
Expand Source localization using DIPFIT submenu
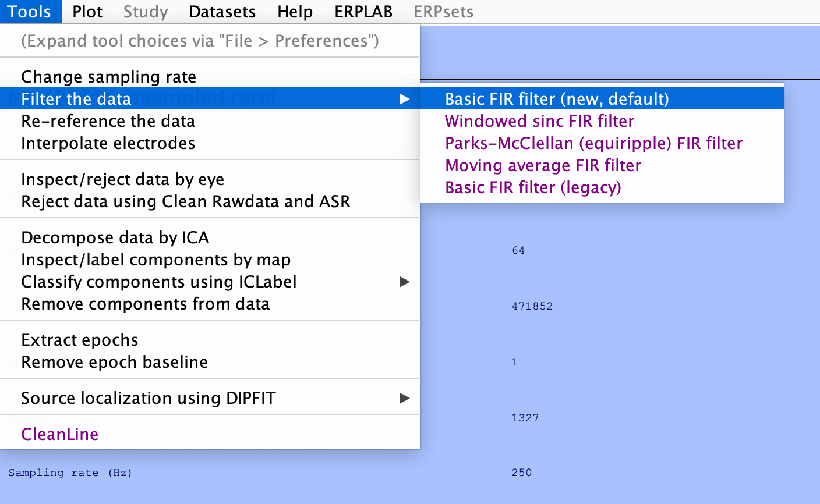pos(404,399)
